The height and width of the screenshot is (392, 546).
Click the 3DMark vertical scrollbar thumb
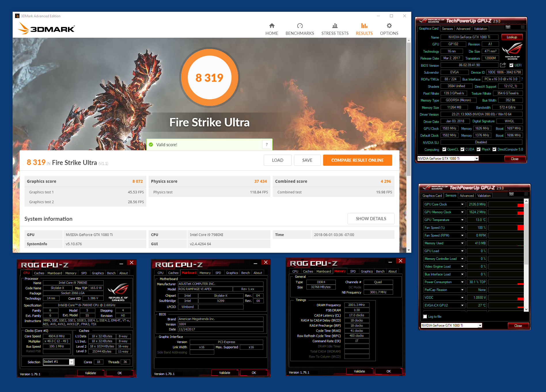click(409, 109)
